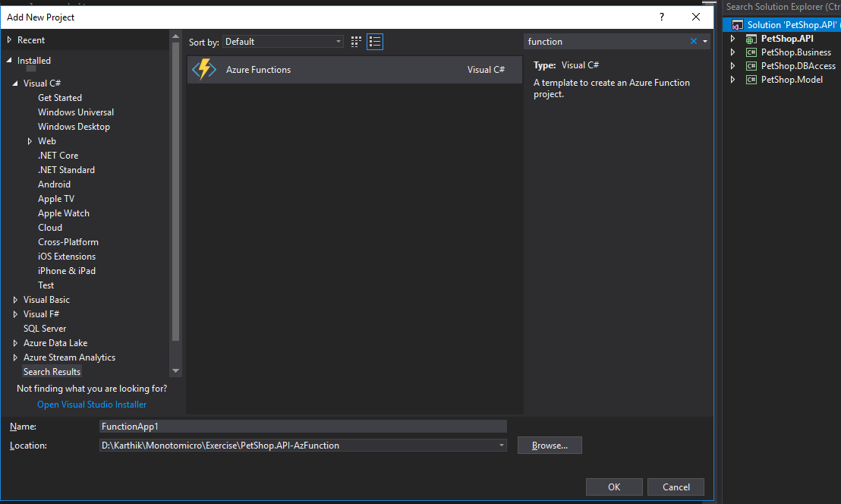Viewport: 841px width, 504px height.
Task: Select Apple Watch category
Action: (63, 213)
